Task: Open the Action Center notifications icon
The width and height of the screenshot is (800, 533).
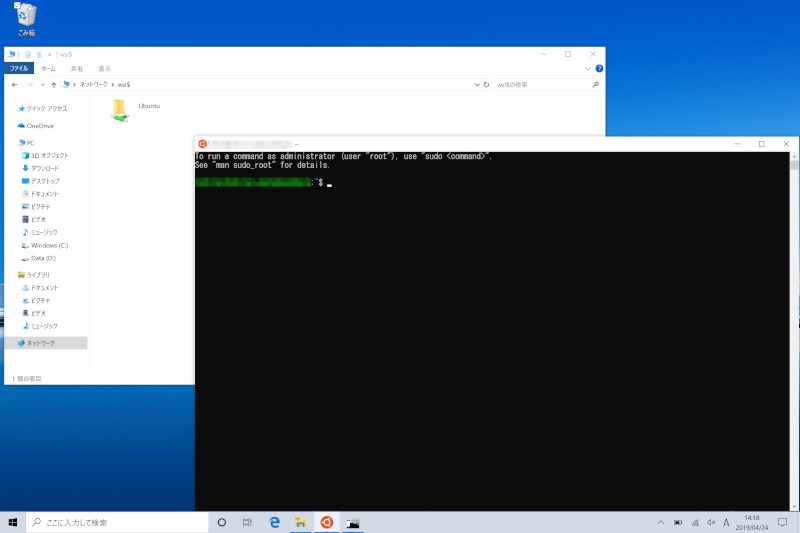Action: [782, 522]
